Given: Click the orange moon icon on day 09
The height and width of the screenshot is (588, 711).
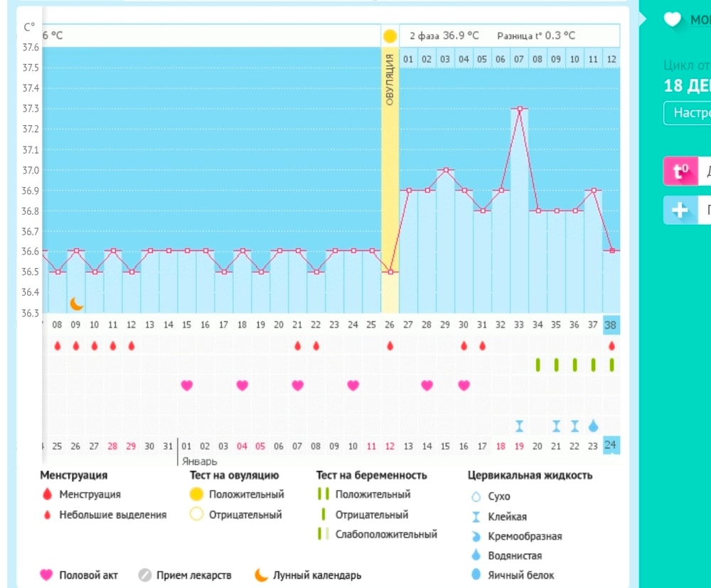Looking at the screenshot, I should 76,304.
